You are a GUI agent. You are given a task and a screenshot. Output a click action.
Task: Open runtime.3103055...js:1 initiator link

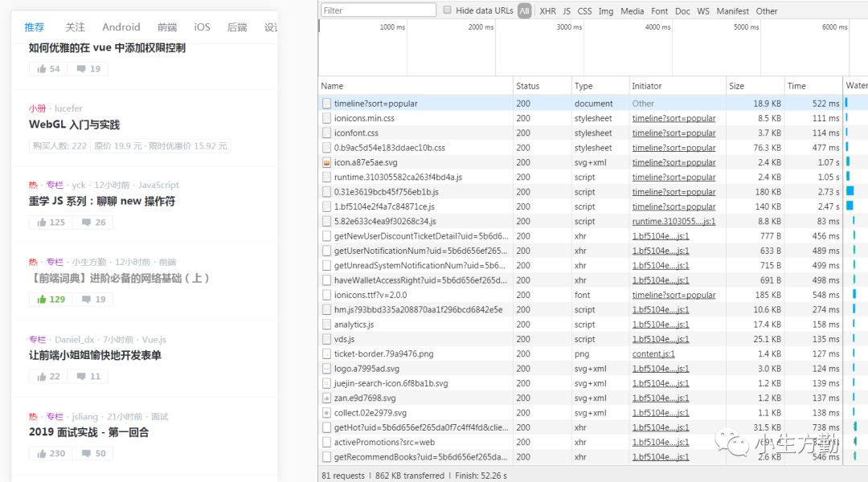(x=674, y=222)
